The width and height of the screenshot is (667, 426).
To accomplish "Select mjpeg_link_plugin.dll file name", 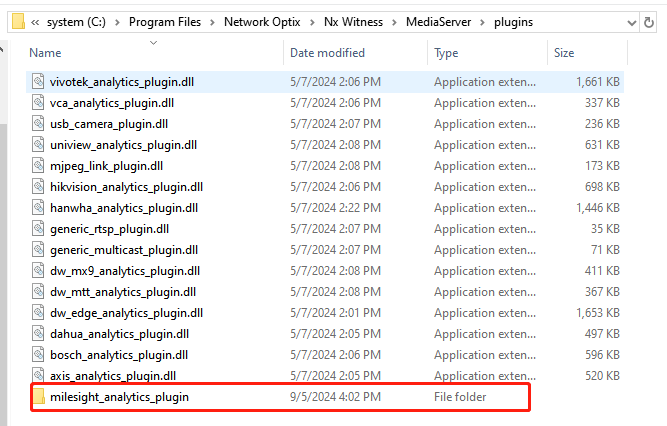I will coord(106,166).
